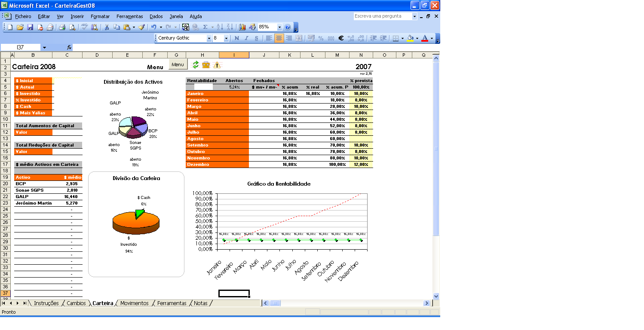
Task: Click the Fill Color yellow paint bucket
Action: (x=410, y=38)
